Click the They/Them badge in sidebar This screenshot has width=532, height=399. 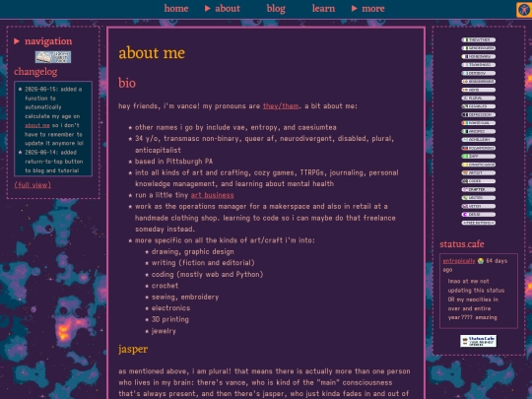479,40
